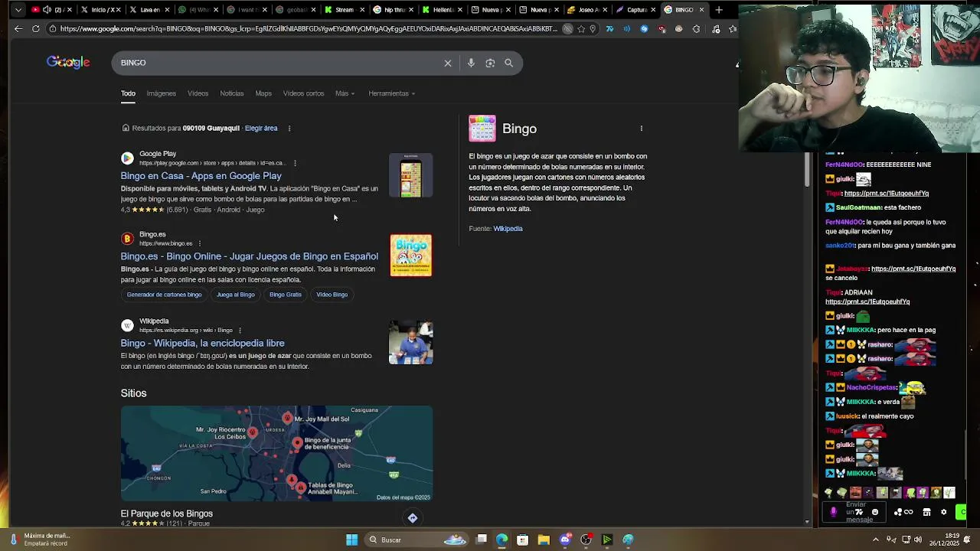Focus the Google search box

(x=279, y=63)
